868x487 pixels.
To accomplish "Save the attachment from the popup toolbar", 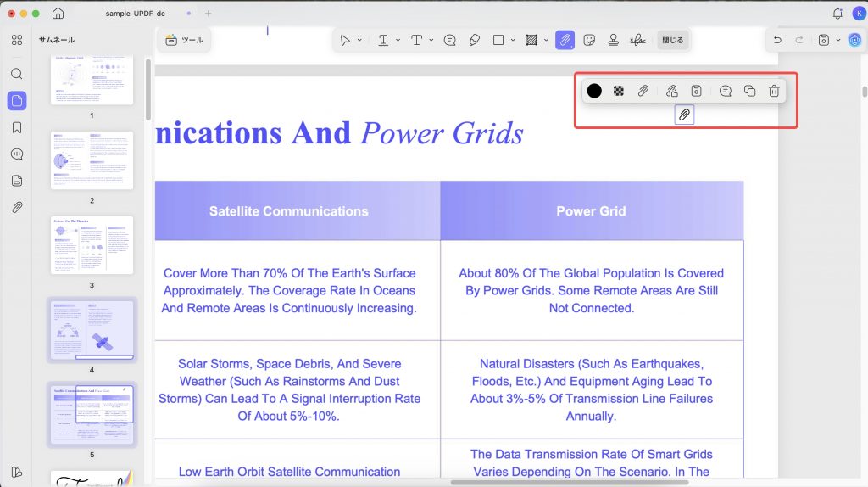I will (697, 91).
